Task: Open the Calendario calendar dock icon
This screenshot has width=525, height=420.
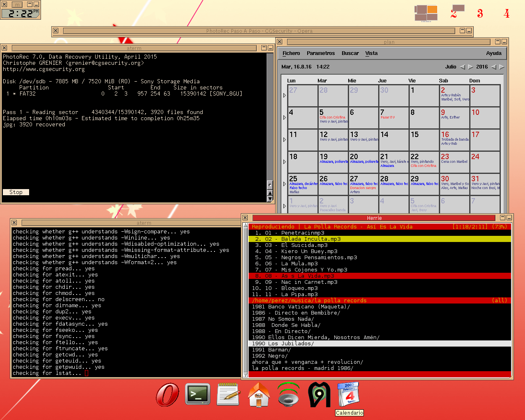Action: point(349,395)
